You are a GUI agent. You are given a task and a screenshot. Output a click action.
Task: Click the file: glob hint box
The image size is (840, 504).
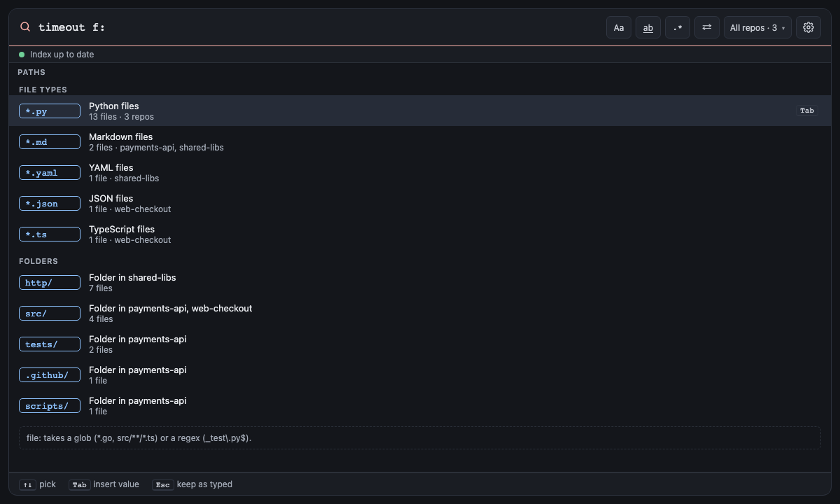420,438
